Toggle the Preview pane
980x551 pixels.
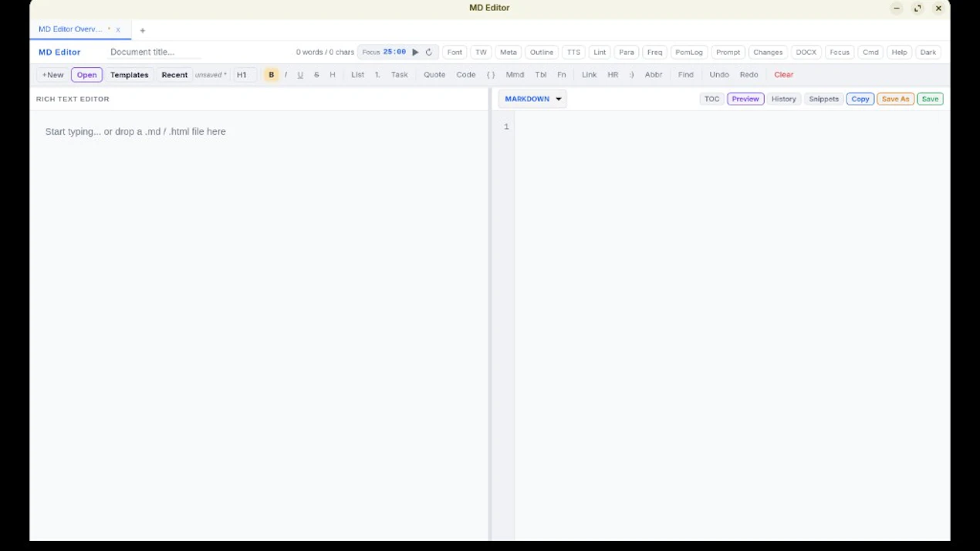click(745, 99)
